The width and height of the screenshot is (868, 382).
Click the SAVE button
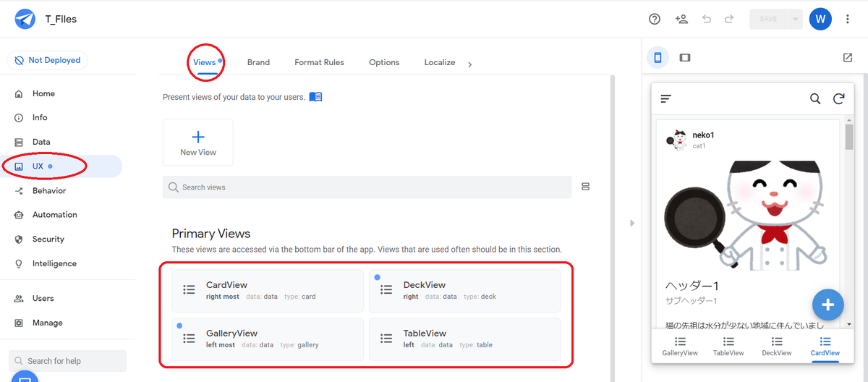(x=768, y=20)
